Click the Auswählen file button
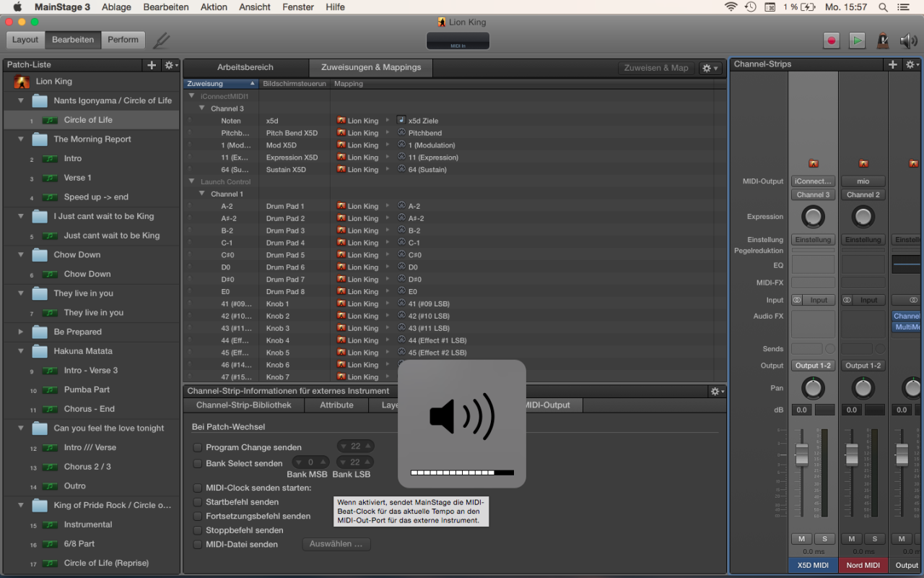 pyautogui.click(x=336, y=544)
